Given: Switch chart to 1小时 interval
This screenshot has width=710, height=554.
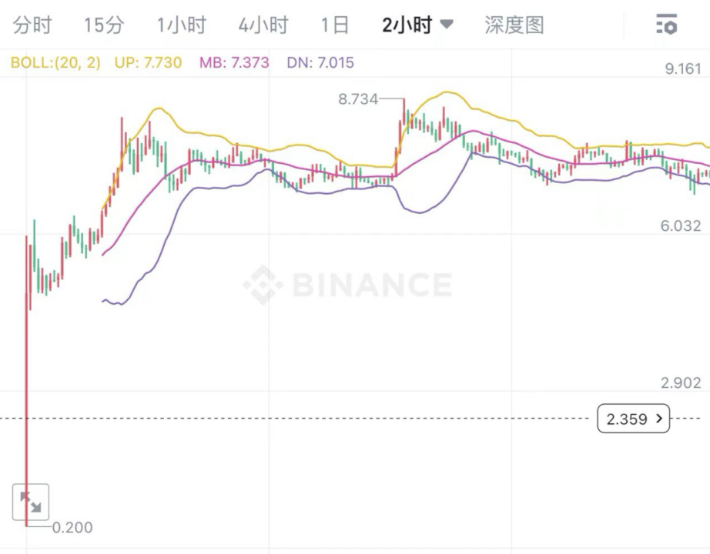Looking at the screenshot, I should click(182, 25).
